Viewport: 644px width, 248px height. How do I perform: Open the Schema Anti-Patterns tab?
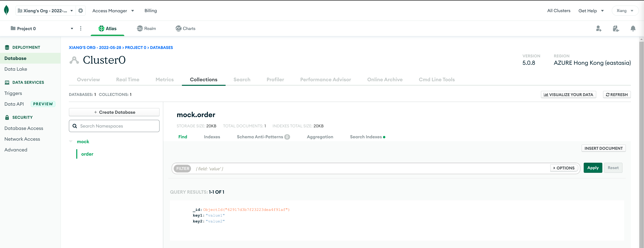point(263,137)
